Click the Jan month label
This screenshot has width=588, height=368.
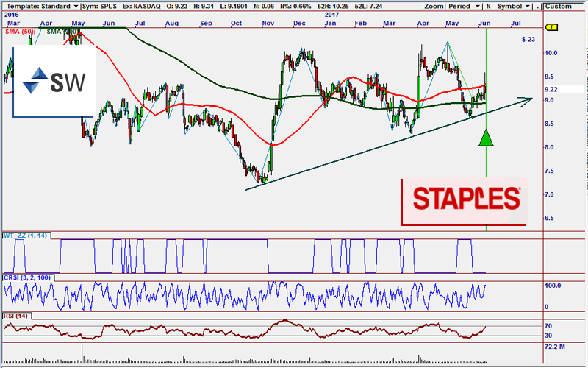pos(330,23)
